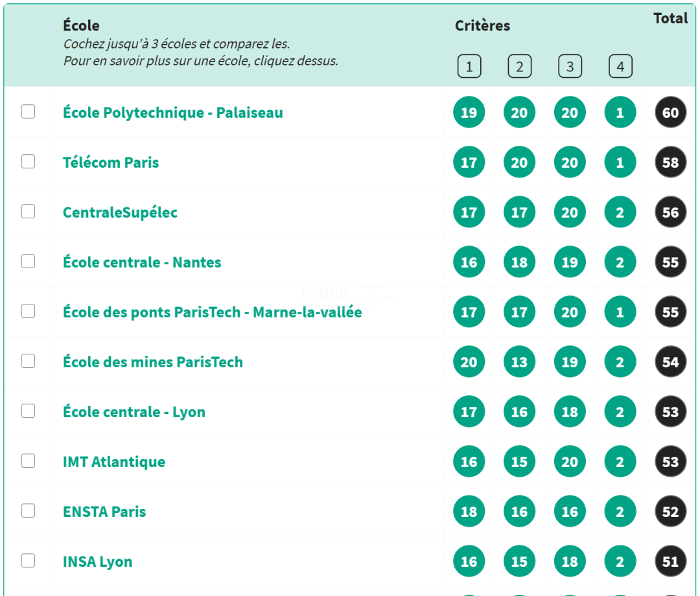
Task: Click École Polytechnique total score 60 badge
Action: [x=670, y=113]
